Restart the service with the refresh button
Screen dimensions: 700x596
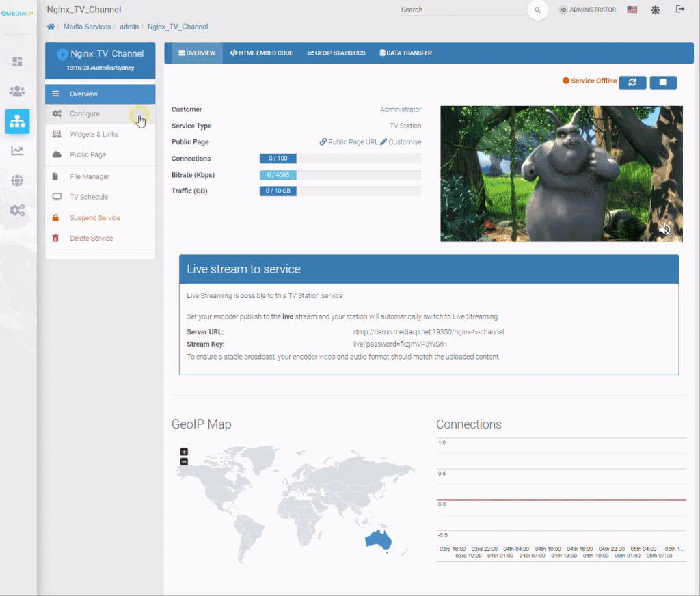(632, 82)
